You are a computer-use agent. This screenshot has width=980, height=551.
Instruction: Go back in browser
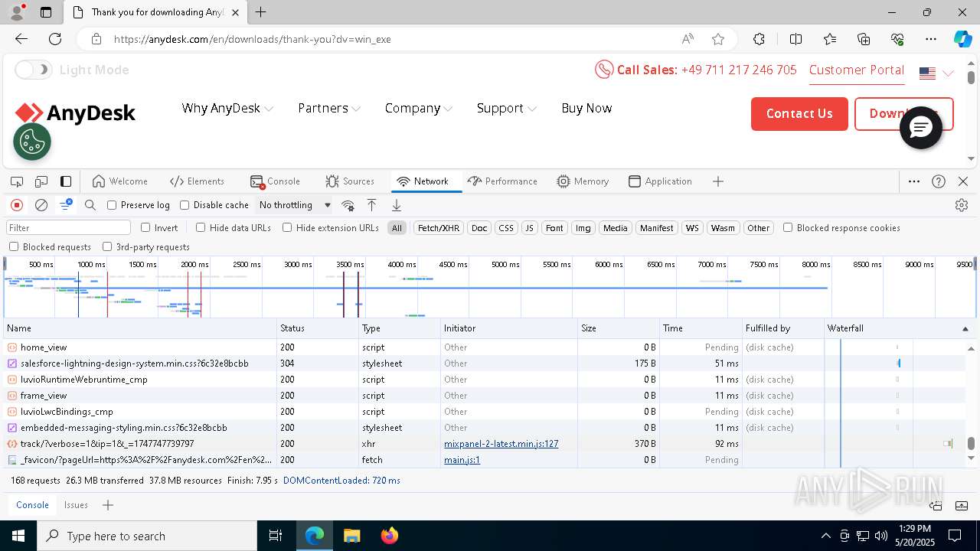click(x=21, y=39)
